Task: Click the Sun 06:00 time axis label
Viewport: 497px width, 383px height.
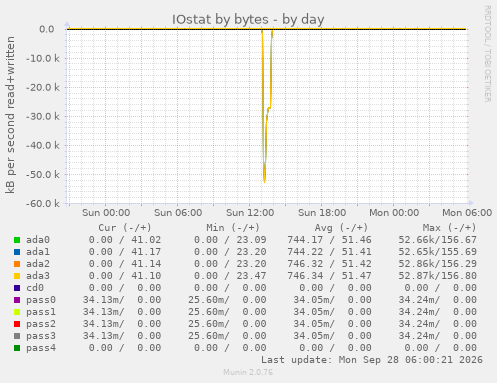Action: [x=178, y=213]
